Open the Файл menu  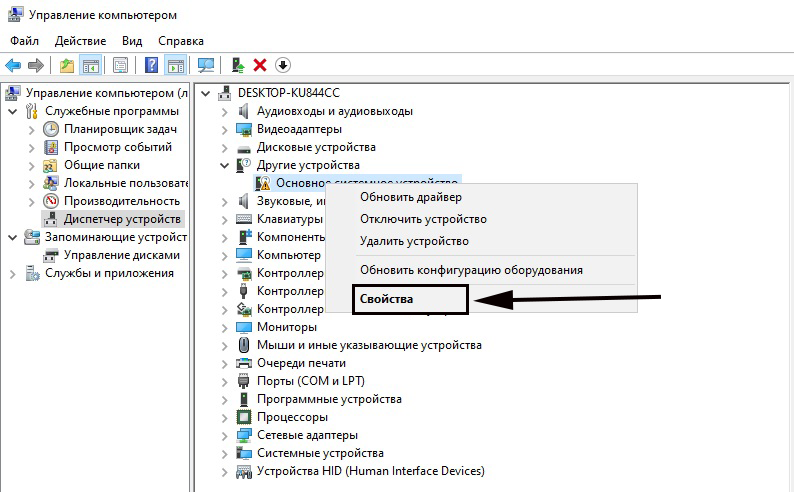(24, 41)
